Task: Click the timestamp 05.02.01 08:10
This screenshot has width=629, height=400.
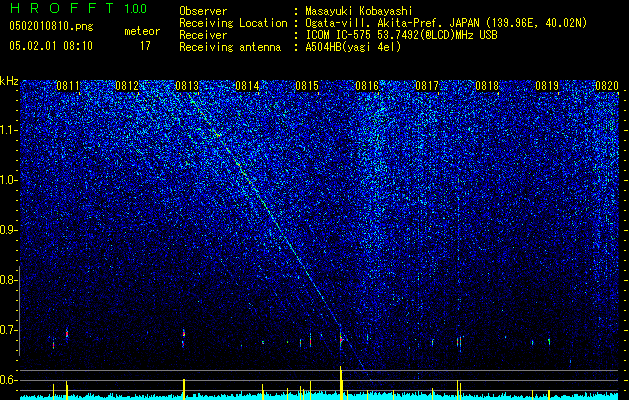Action: tap(51, 46)
